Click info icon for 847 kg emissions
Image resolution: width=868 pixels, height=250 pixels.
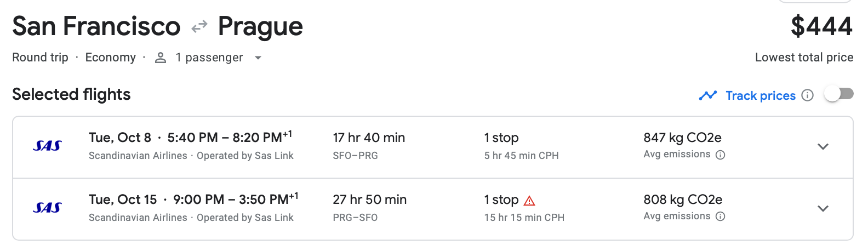coord(721,155)
